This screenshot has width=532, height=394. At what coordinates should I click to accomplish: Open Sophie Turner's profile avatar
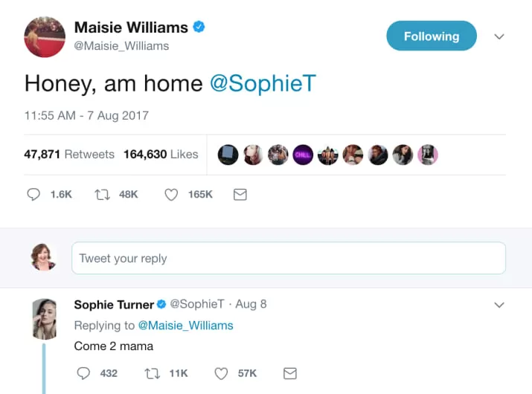point(45,318)
